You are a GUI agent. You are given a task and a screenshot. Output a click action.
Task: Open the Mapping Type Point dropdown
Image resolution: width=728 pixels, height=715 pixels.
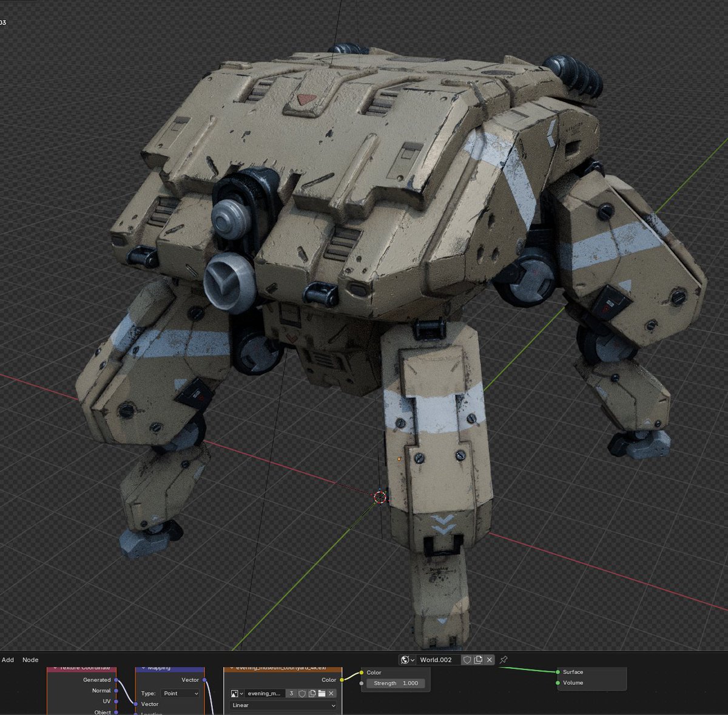(x=180, y=693)
